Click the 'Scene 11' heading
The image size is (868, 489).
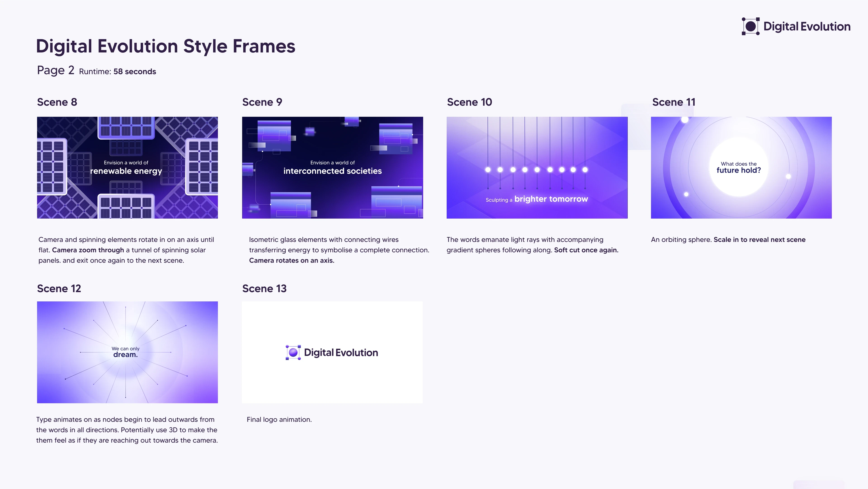click(674, 102)
